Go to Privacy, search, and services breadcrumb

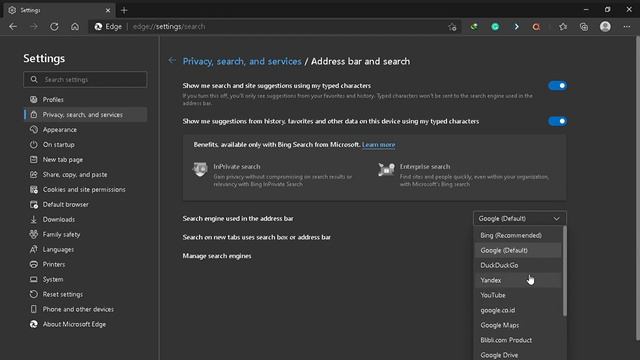[242, 61]
